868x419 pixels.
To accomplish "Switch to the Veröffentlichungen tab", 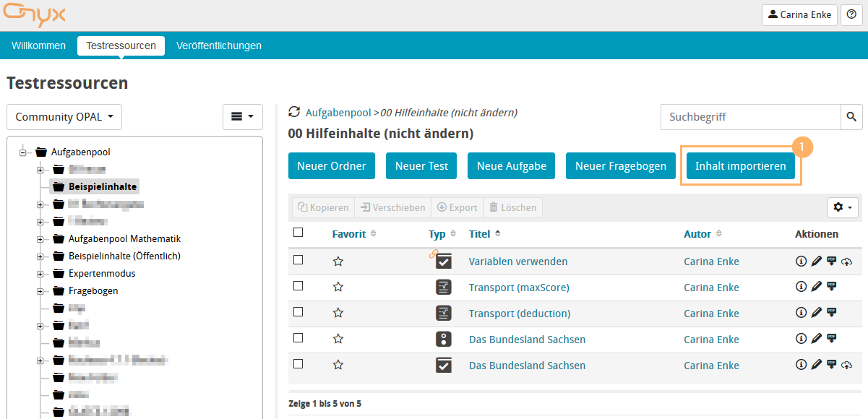I will (x=218, y=46).
